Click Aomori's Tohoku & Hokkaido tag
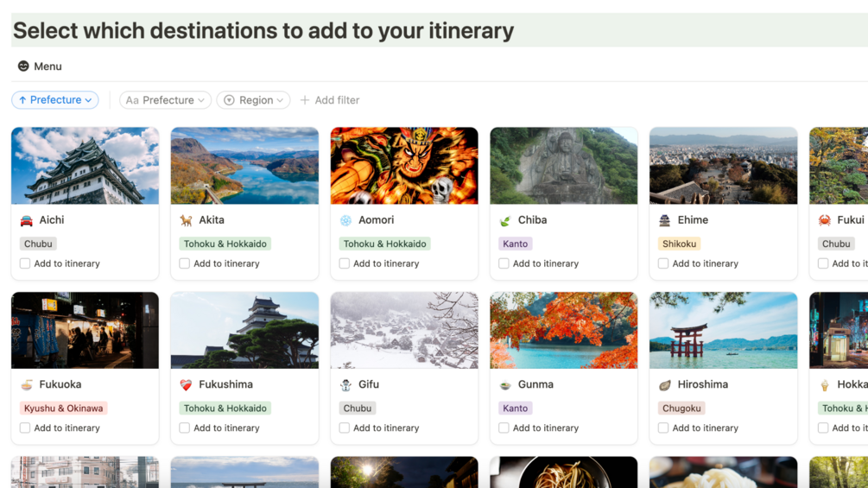 click(x=384, y=244)
